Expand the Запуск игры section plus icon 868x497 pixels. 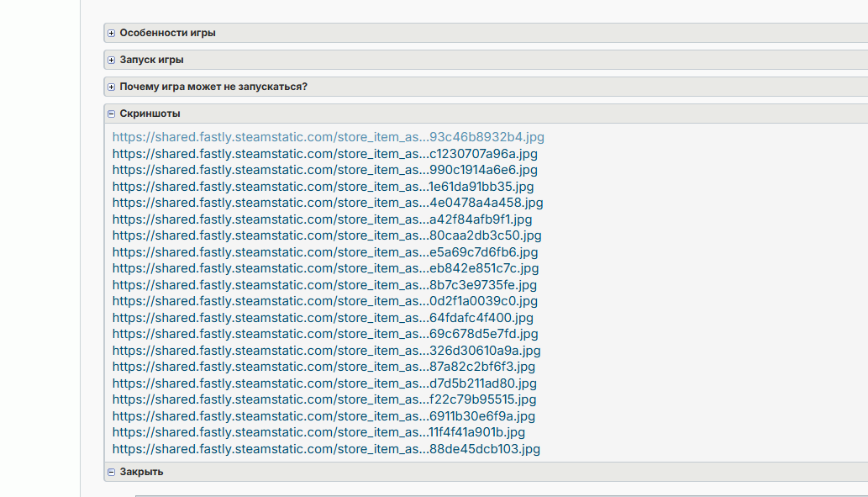click(111, 61)
